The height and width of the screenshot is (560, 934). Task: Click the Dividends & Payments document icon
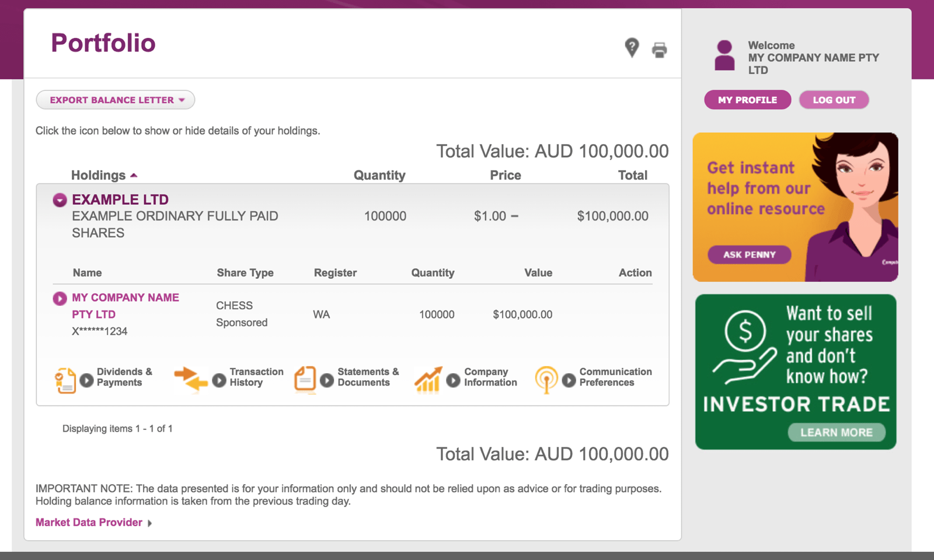click(65, 380)
